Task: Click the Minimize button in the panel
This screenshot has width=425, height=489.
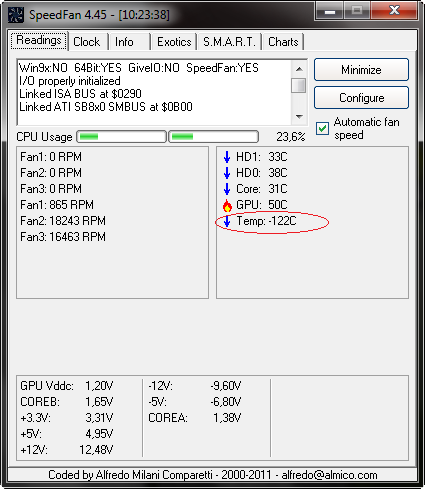Action: [361, 70]
